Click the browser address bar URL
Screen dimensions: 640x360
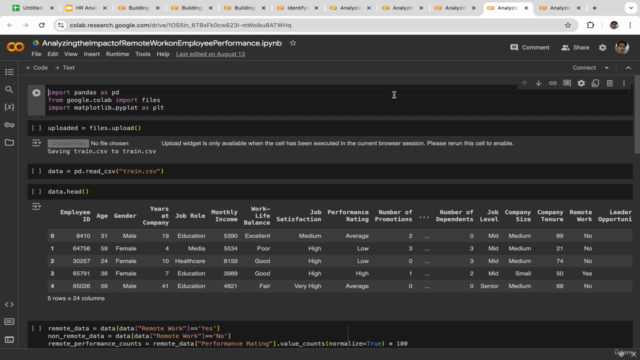click(180, 25)
